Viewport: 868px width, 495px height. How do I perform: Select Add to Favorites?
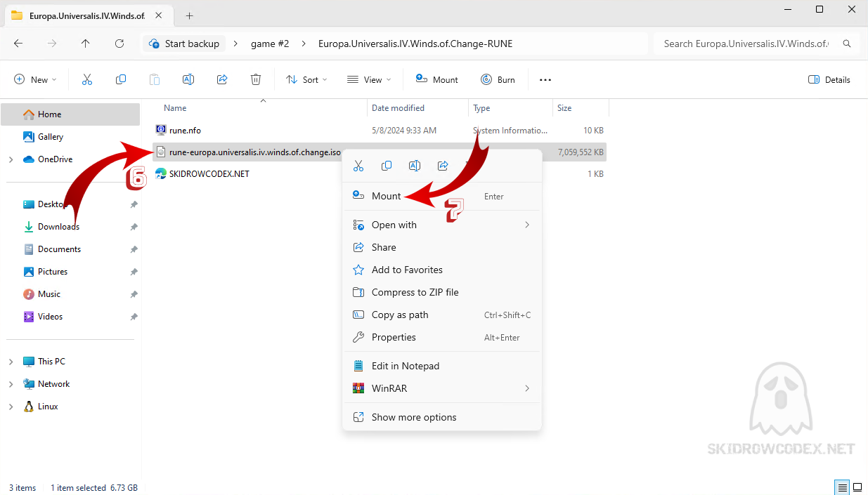(x=442, y=270)
